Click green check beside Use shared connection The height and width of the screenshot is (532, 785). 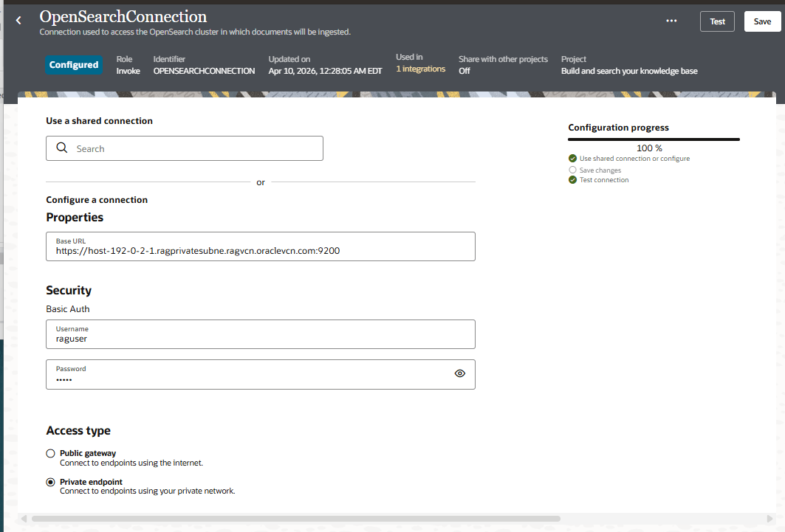573,159
